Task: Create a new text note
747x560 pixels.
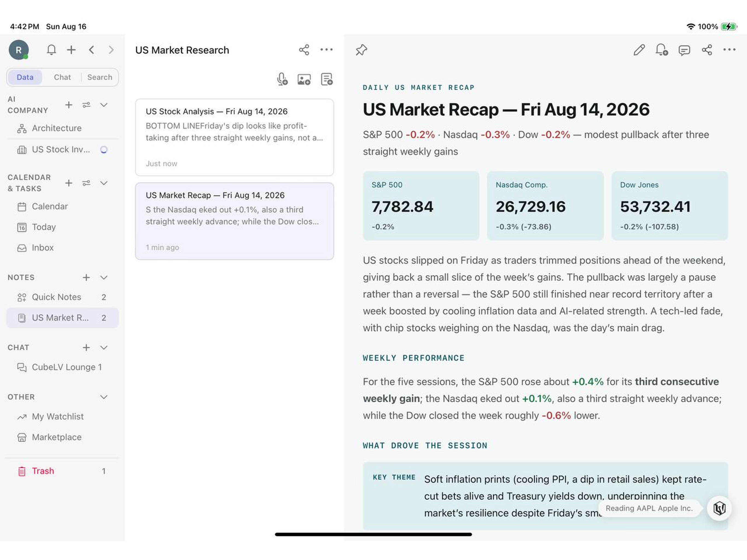Action: pyautogui.click(x=326, y=79)
